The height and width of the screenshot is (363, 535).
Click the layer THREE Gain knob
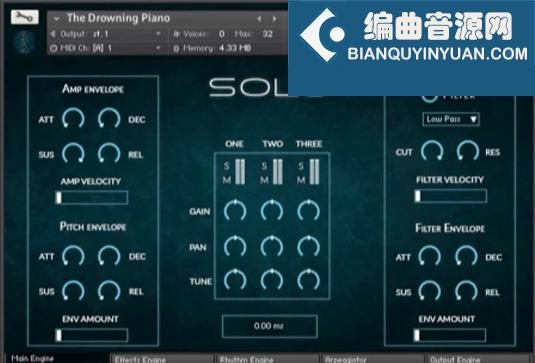(308, 210)
